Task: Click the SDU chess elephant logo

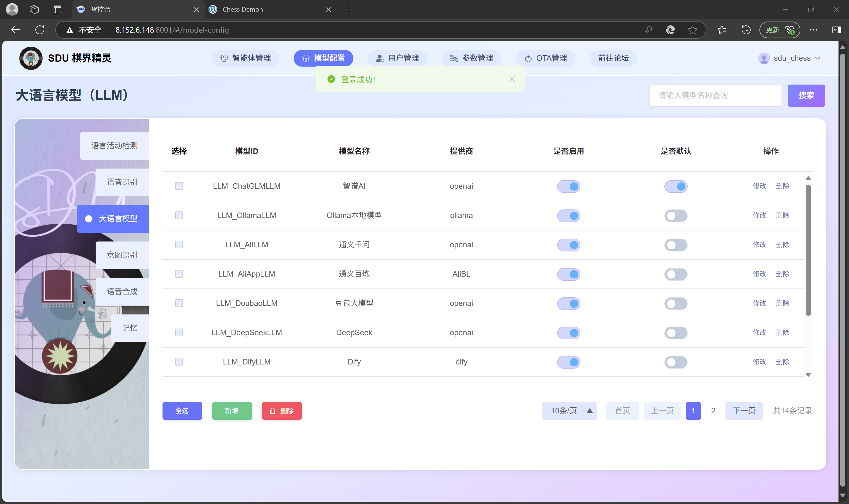Action: (x=31, y=58)
